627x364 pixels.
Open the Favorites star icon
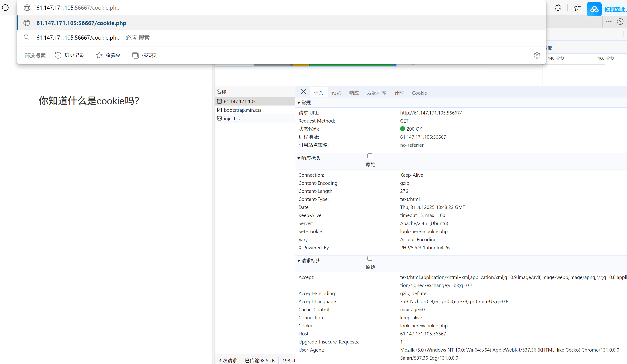point(577,7)
